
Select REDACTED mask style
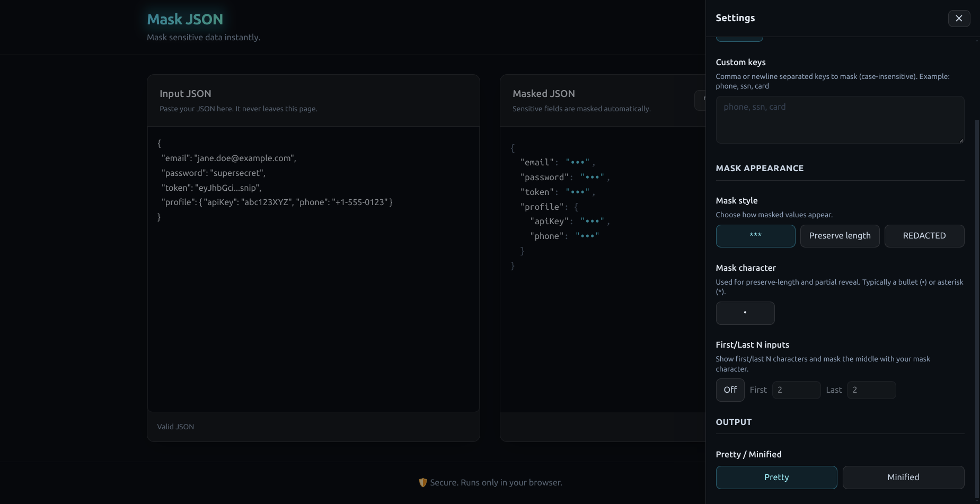(924, 236)
